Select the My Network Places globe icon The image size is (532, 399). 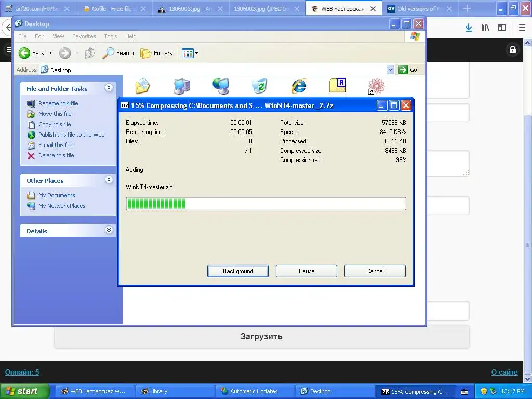coord(221,86)
